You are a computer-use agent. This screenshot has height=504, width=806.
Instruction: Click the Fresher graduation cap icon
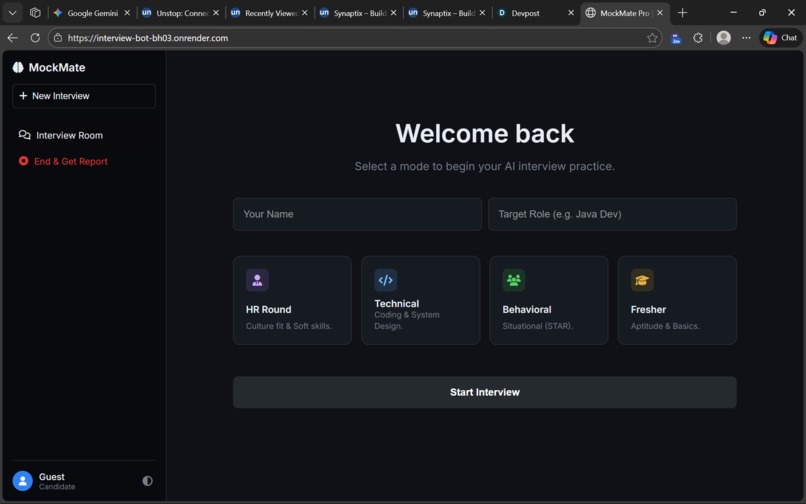click(x=642, y=280)
